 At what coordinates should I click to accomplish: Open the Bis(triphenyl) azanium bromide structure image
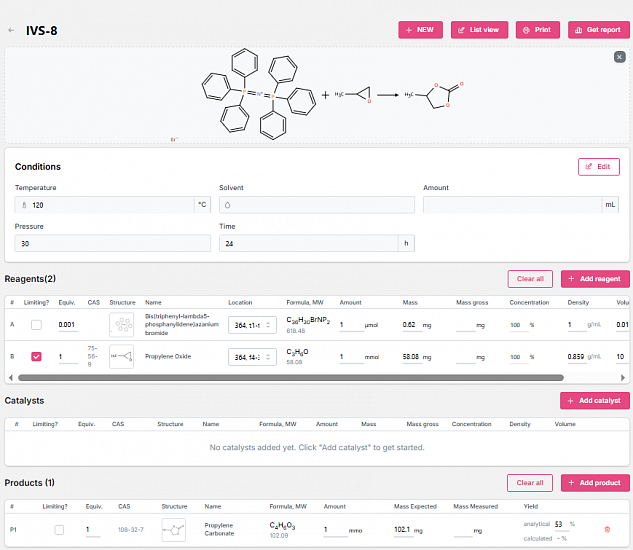[x=121, y=325]
